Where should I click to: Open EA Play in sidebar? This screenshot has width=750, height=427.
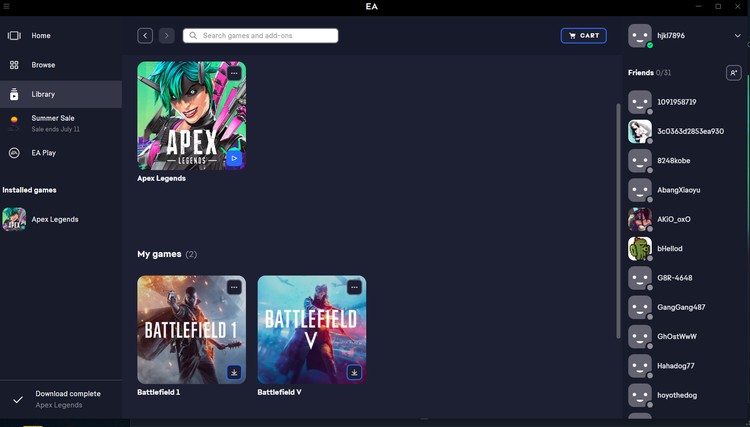point(61,153)
